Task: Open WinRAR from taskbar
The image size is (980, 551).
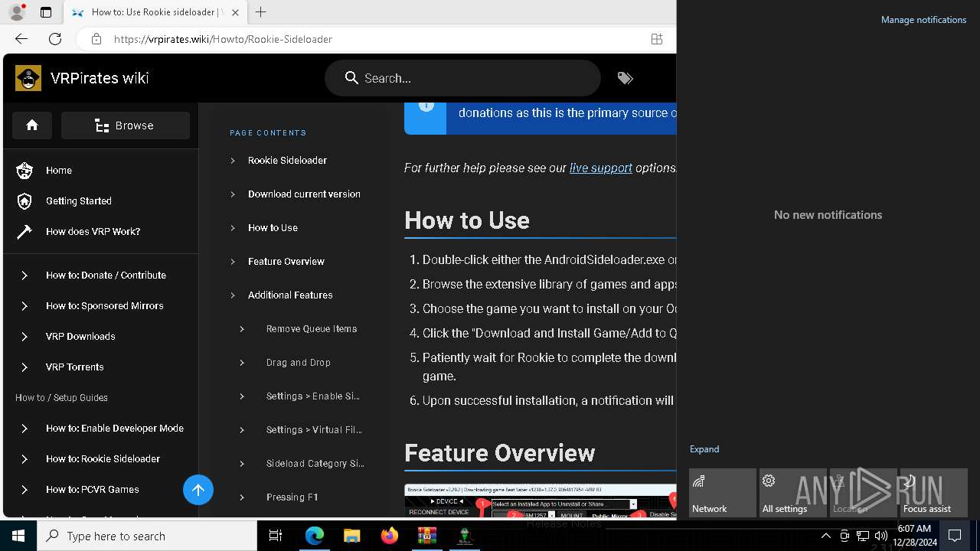Action: tap(426, 536)
